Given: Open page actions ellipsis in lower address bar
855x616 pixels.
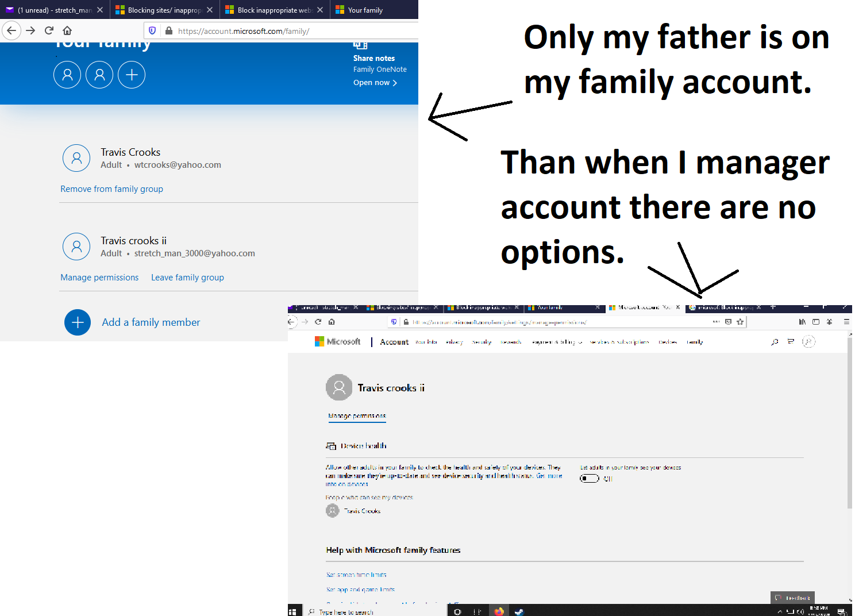Looking at the screenshot, I should (716, 322).
